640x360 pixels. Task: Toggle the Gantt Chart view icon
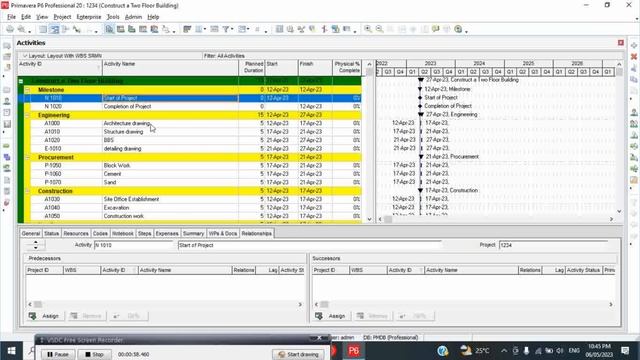(x=54, y=29)
